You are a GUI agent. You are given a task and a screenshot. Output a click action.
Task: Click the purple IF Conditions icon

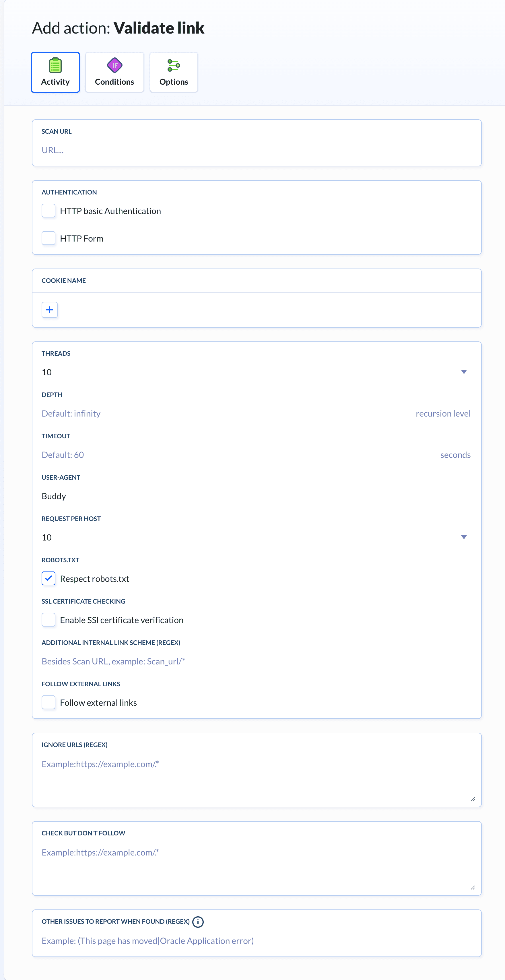coord(114,65)
